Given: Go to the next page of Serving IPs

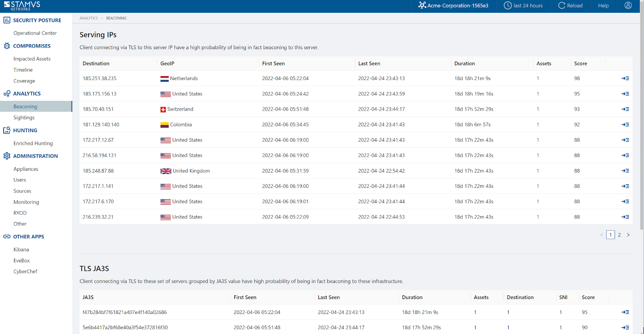Looking at the screenshot, I should coord(628,235).
